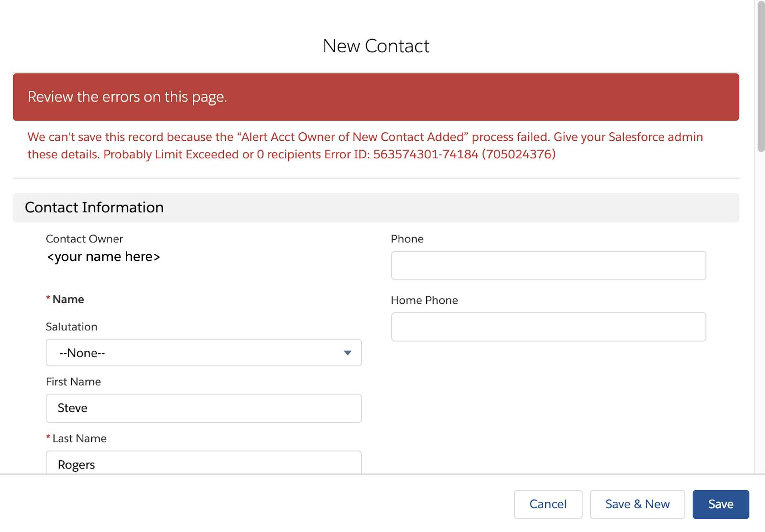The image size is (765, 532).
Task: Click the Save & New button
Action: coord(637,504)
